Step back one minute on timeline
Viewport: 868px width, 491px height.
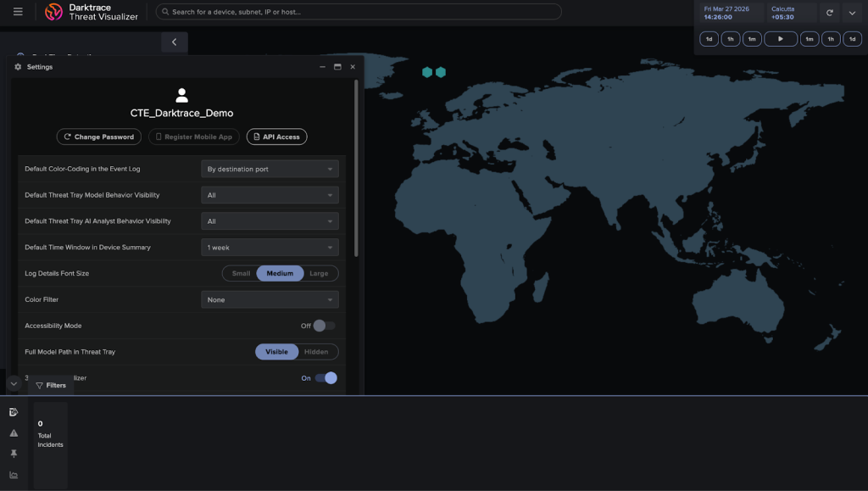752,39
